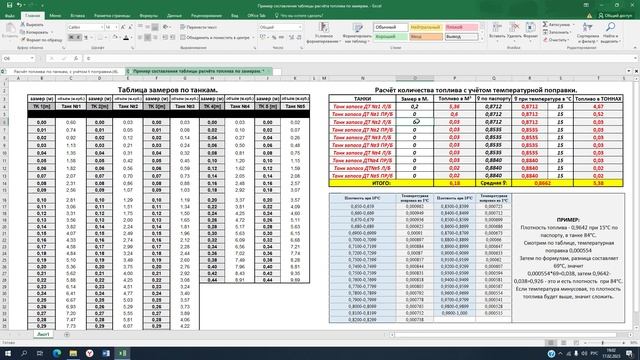Apply the percent style format

click(x=274, y=38)
